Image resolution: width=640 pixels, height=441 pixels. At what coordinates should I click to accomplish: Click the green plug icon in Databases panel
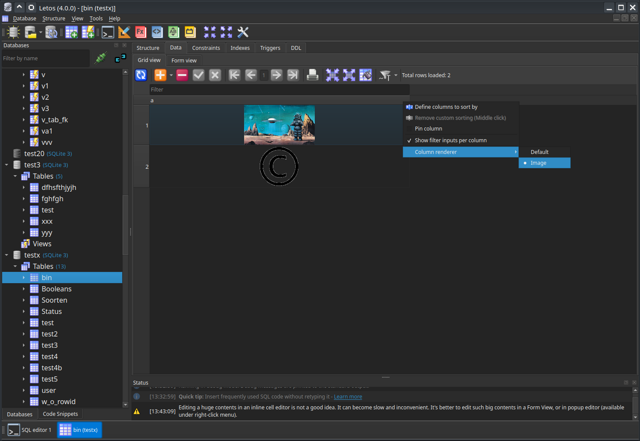coord(101,58)
